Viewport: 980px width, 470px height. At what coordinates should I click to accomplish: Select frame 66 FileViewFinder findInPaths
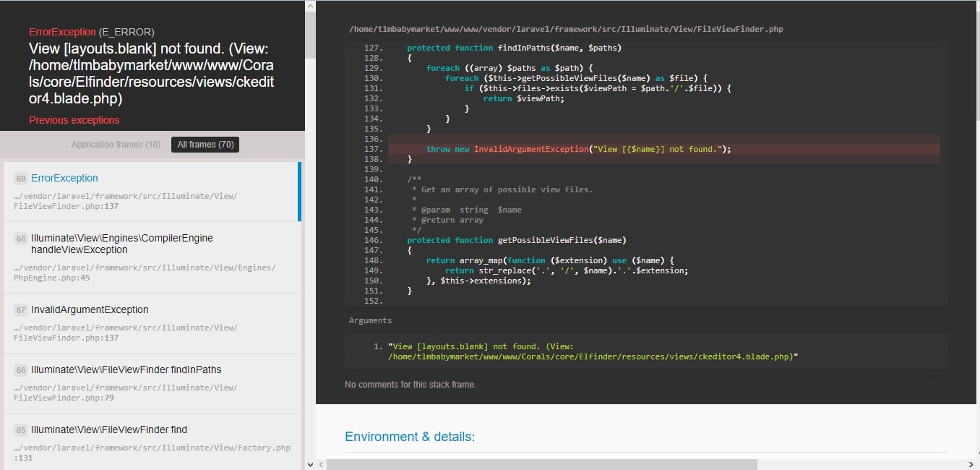pyautogui.click(x=151, y=383)
